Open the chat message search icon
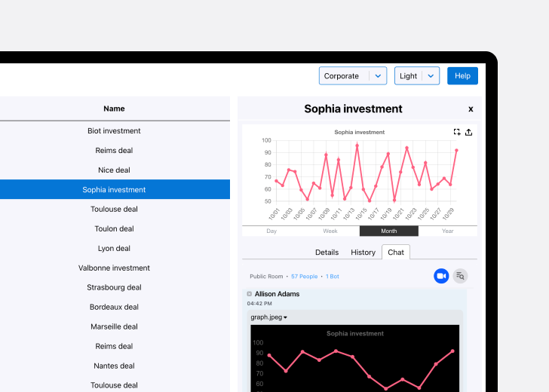 [460, 276]
